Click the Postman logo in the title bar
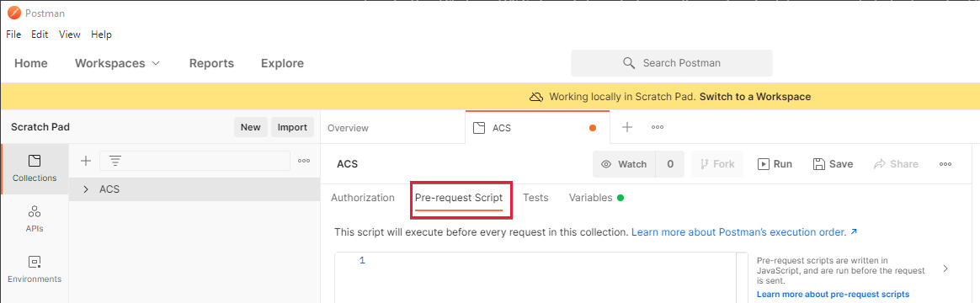Viewport: 980px width, 303px height. 13,13
